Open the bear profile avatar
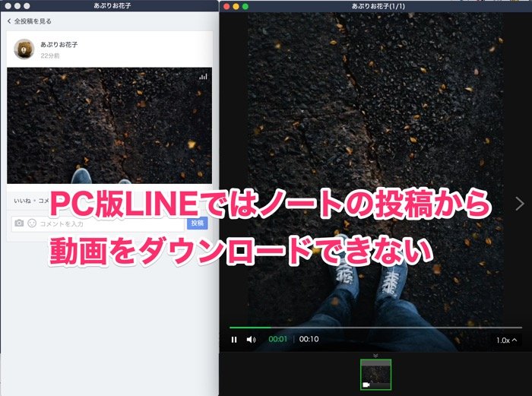This screenshot has width=532, height=396. coord(24,49)
